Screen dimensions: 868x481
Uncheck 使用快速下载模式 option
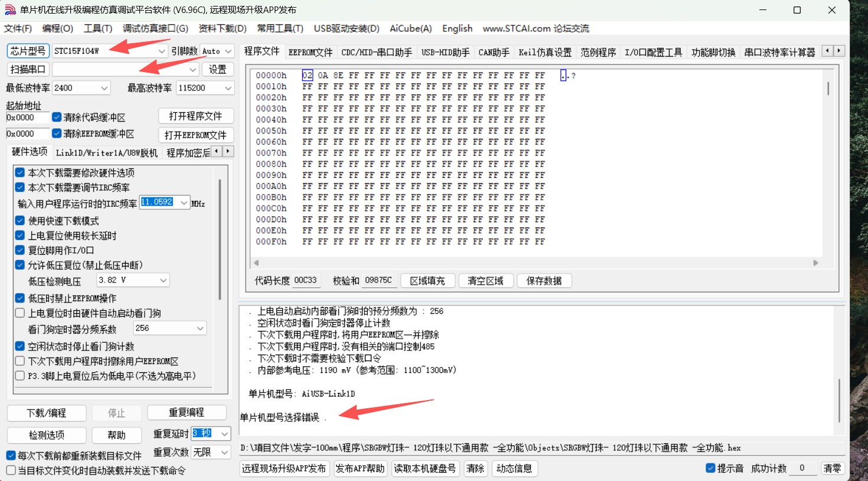pyautogui.click(x=20, y=221)
